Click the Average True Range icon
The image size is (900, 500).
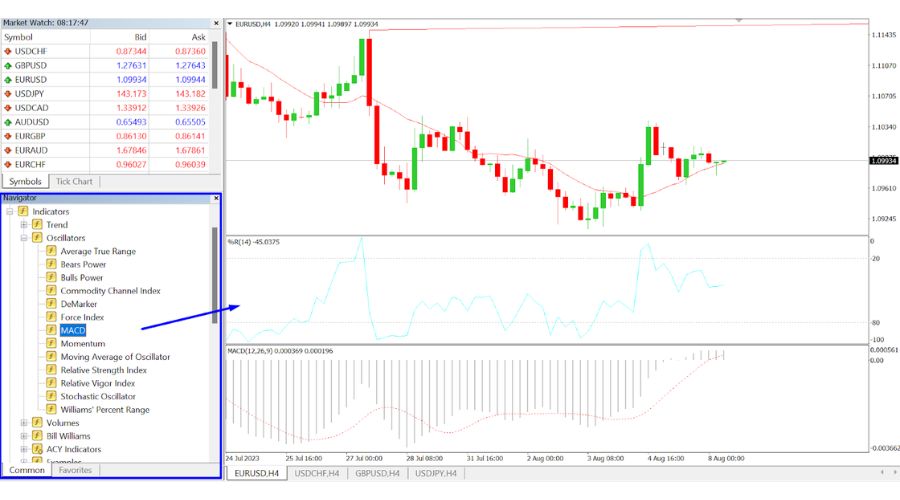[51, 251]
